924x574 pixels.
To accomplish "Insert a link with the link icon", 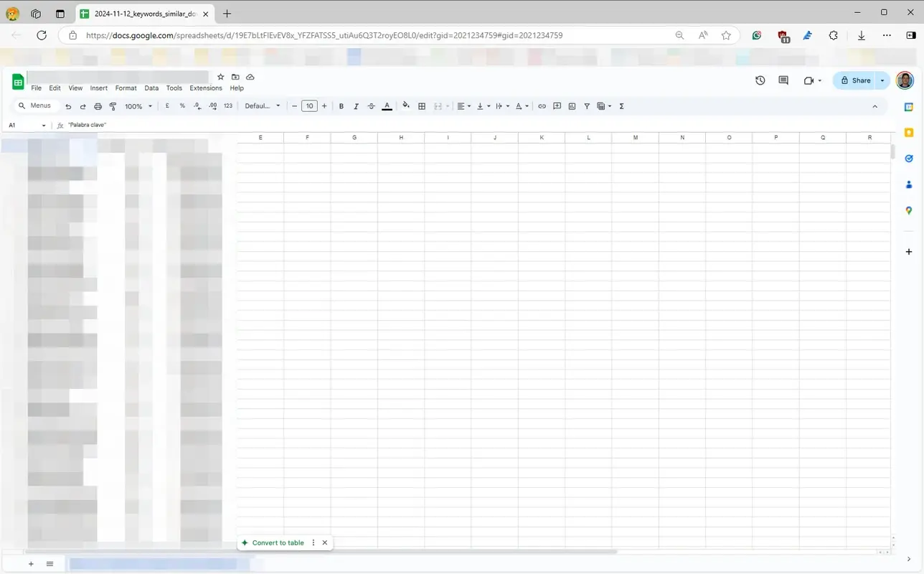I will coord(542,105).
